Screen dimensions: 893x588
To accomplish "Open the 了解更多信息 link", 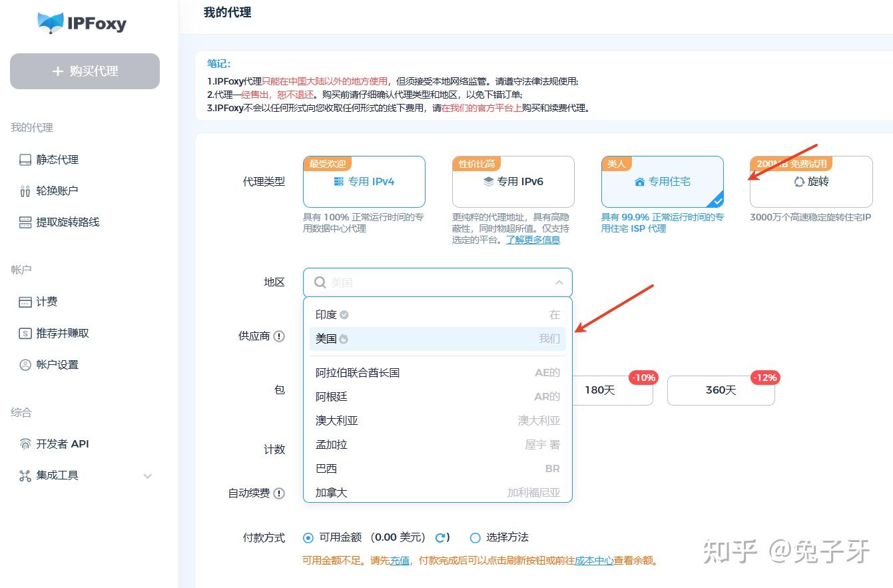I will pyautogui.click(x=533, y=240).
